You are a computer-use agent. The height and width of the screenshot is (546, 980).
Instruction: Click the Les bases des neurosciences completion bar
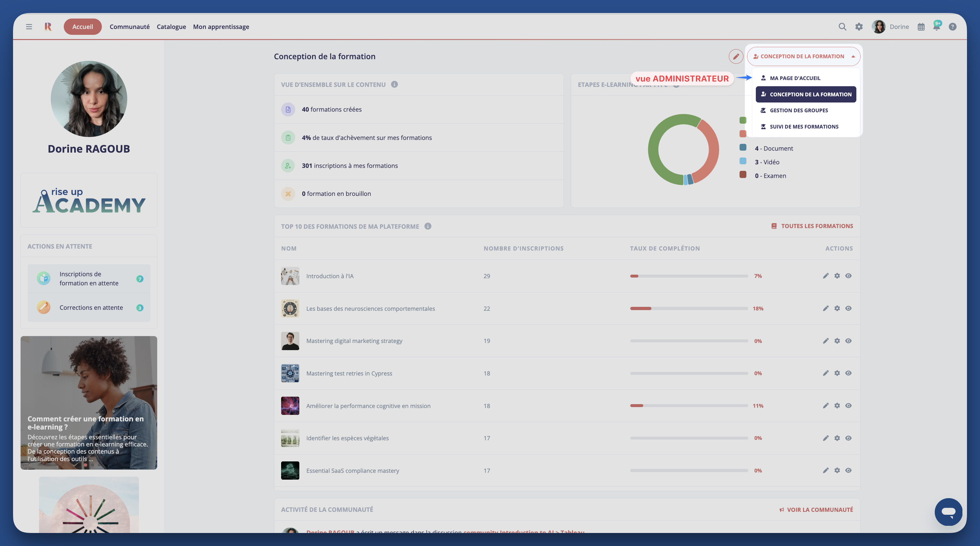pos(688,308)
